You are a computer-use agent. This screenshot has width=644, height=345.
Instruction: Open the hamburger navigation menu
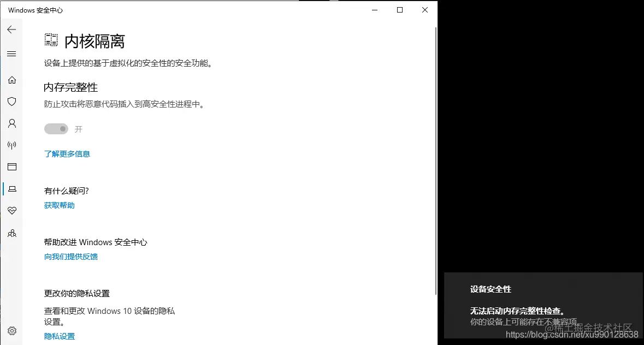click(x=11, y=53)
